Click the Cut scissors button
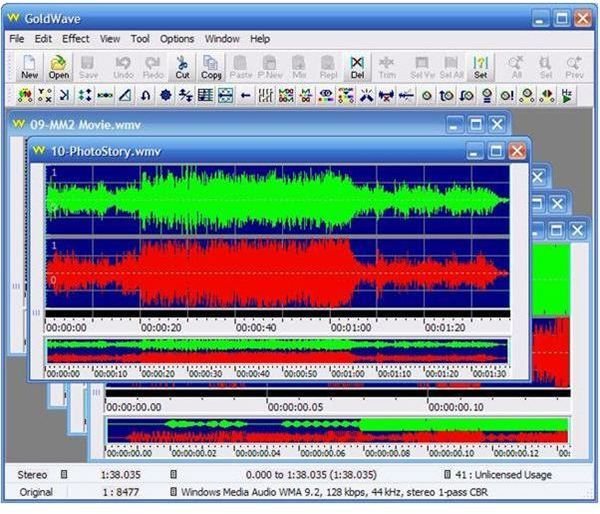Viewport: 600px width, 514px height. point(182,67)
